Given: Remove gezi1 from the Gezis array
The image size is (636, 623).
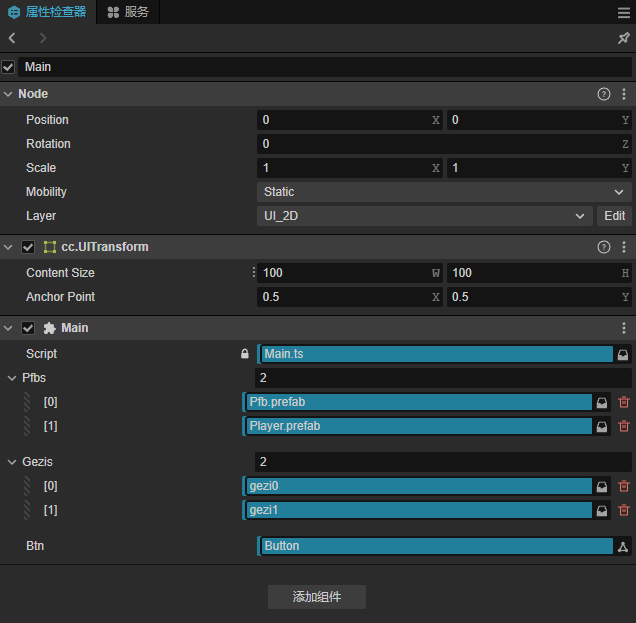Looking at the screenshot, I should coord(624,510).
